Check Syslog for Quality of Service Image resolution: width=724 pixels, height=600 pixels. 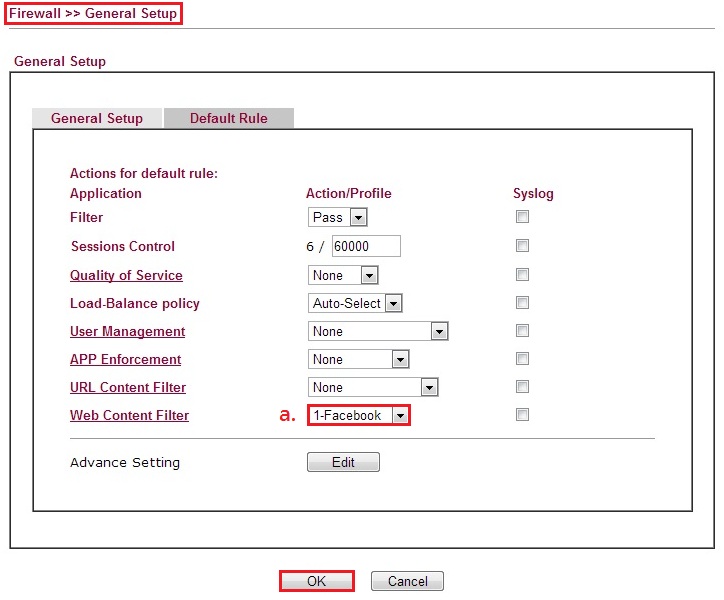[522, 275]
